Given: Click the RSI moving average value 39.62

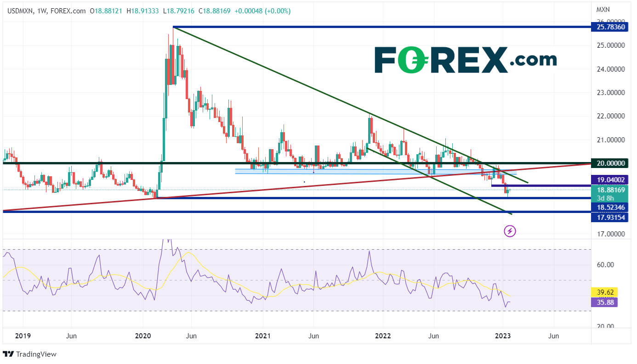Looking at the screenshot, I should tap(605, 292).
